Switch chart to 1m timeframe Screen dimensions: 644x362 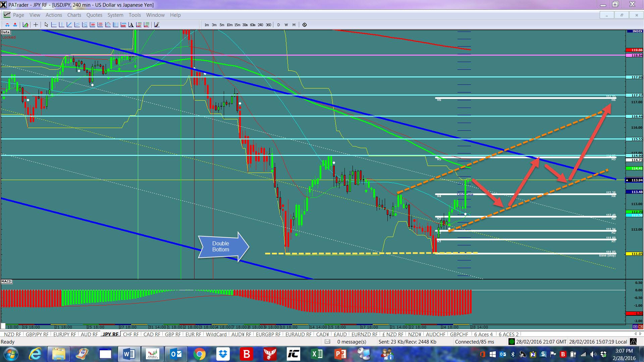pos(207,25)
